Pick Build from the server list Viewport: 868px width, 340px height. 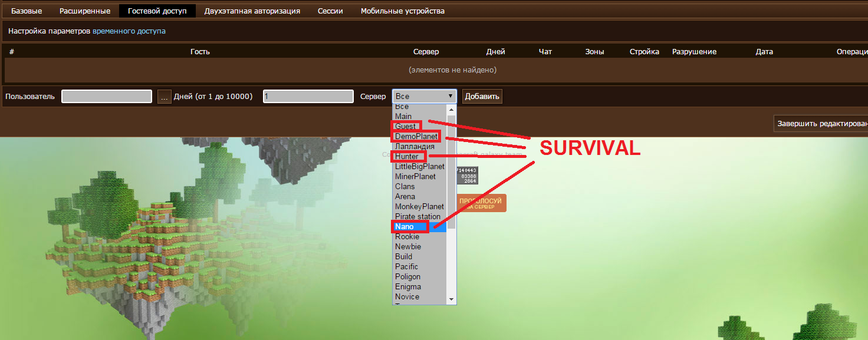(420, 256)
